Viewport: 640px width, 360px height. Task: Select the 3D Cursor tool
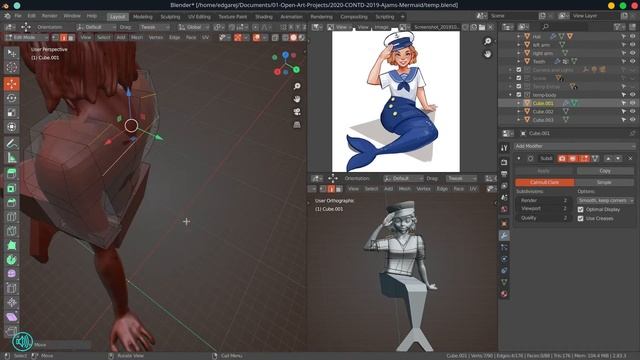coord(11,67)
